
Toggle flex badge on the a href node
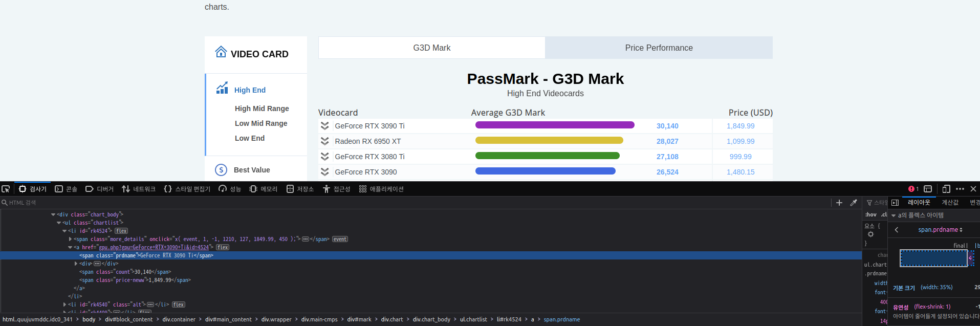(223, 247)
